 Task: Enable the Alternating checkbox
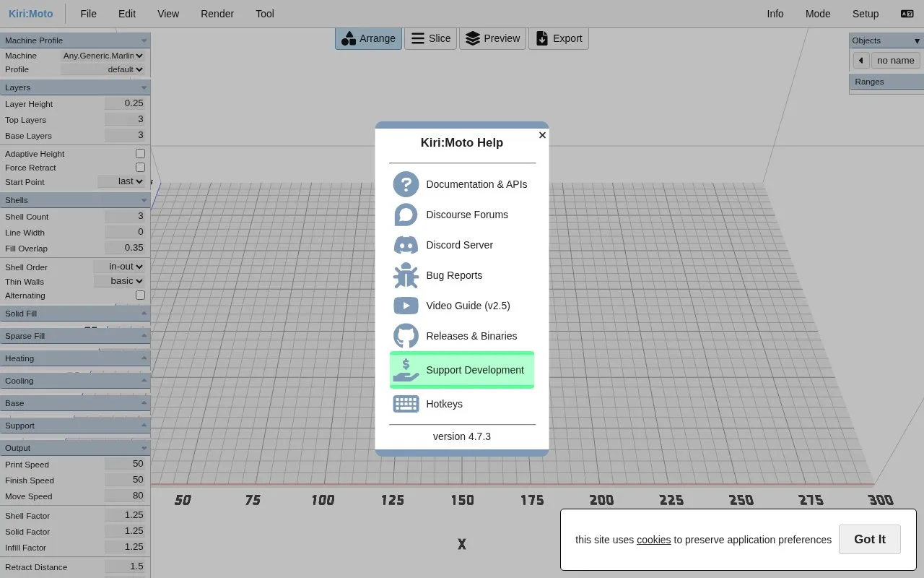[x=140, y=296]
